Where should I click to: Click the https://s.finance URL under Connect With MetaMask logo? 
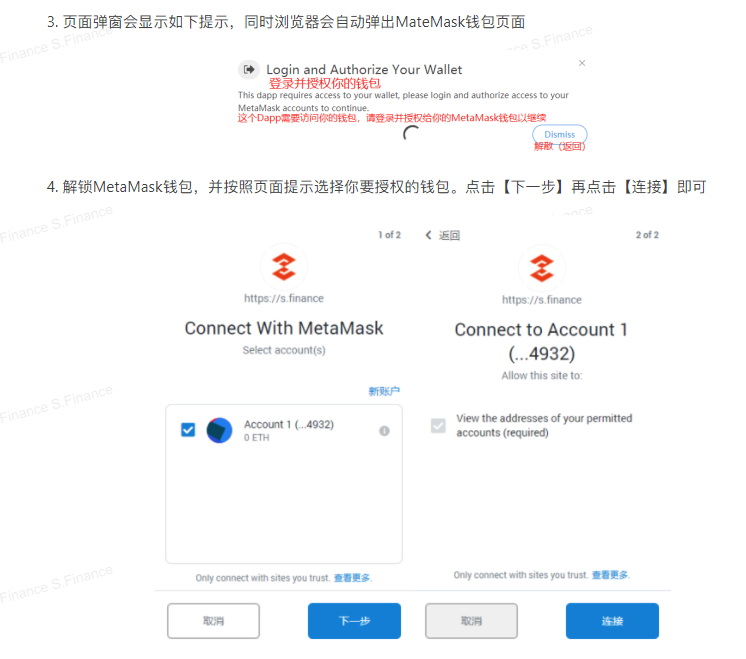click(x=284, y=298)
